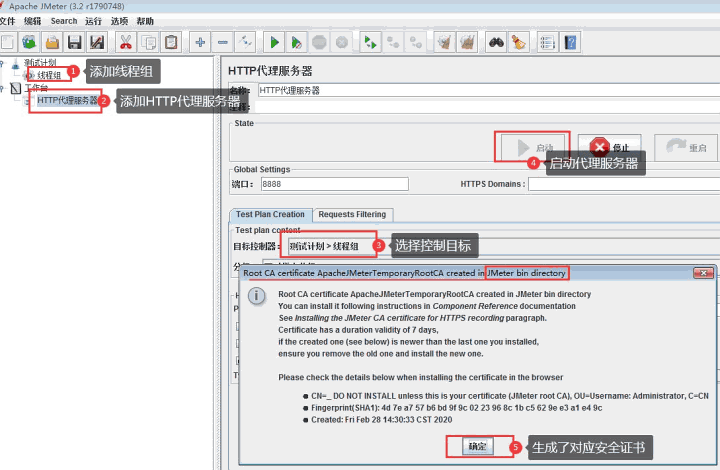The image size is (720, 470).
Task: Click the Save As toolbar icon
Action: (x=97, y=43)
